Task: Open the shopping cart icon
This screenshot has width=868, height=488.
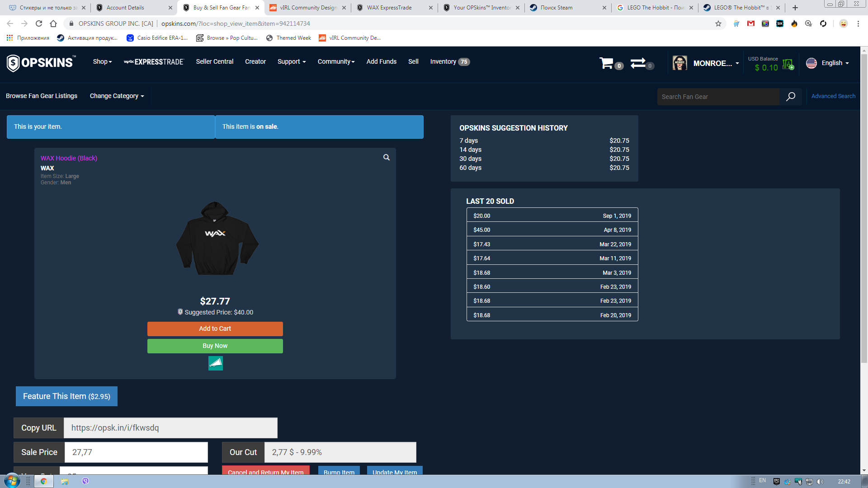Action: [x=606, y=63]
